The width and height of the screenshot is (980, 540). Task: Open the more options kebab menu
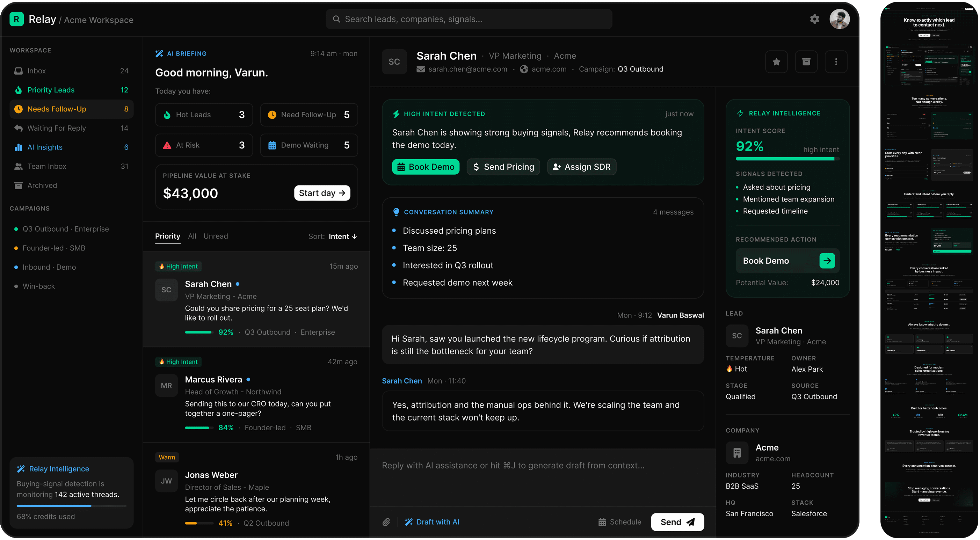836,61
